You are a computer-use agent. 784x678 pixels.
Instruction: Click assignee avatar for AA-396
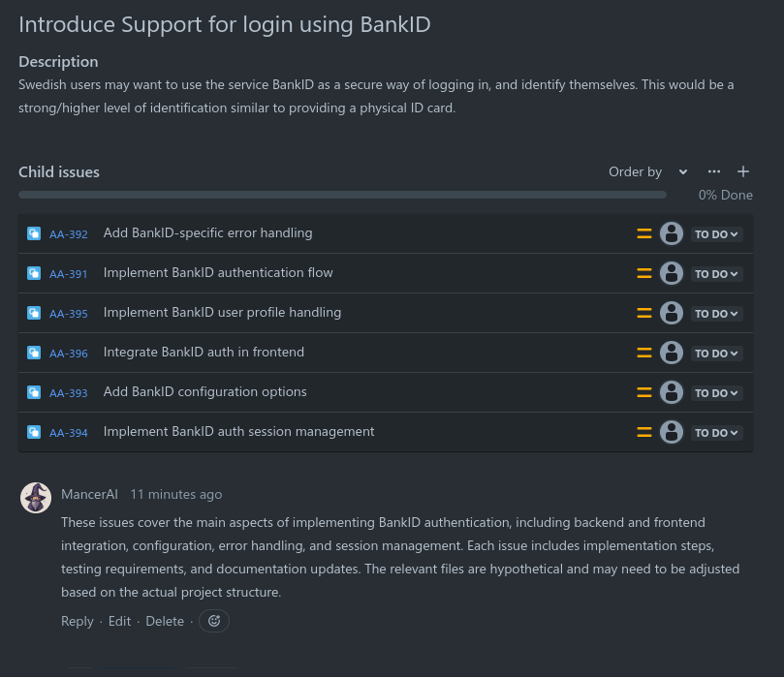(x=672, y=353)
